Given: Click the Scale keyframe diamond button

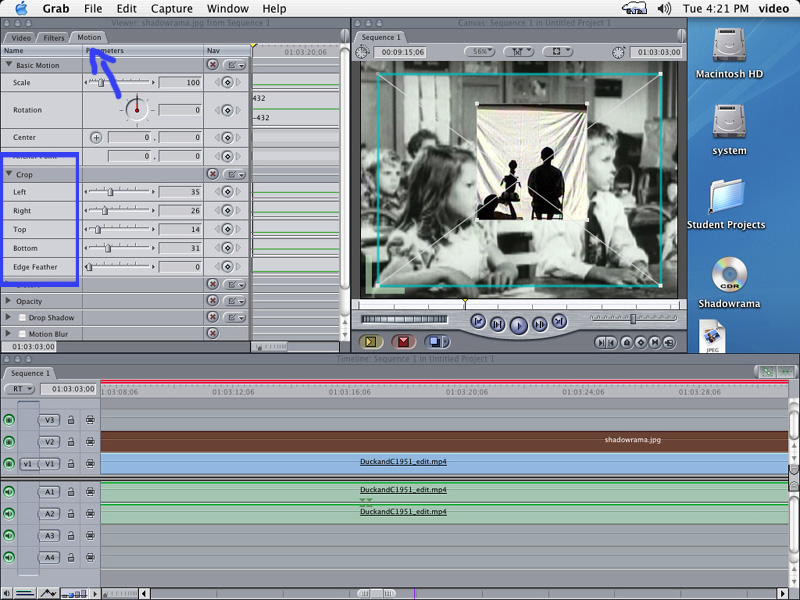Looking at the screenshot, I should click(227, 83).
